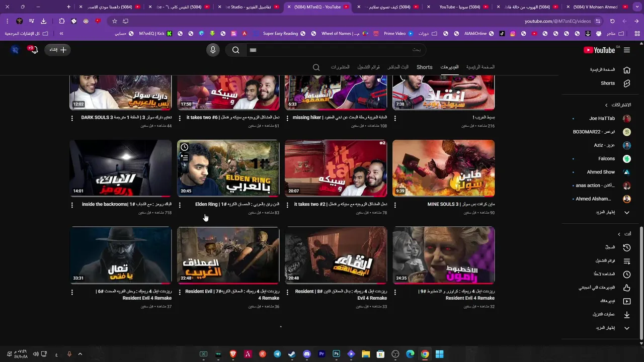The width and height of the screenshot is (644, 362).
Task: Open Downloads sidebar item
Action: click(x=611, y=315)
